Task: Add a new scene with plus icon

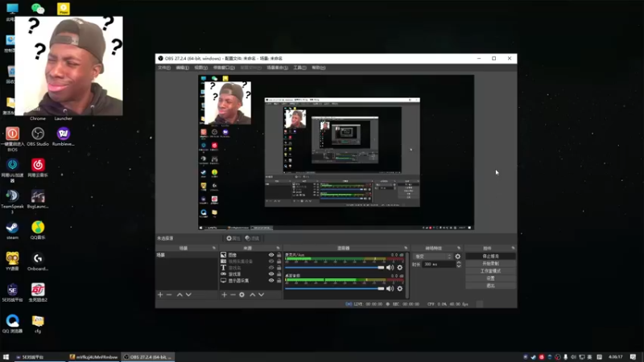Action: (160, 294)
